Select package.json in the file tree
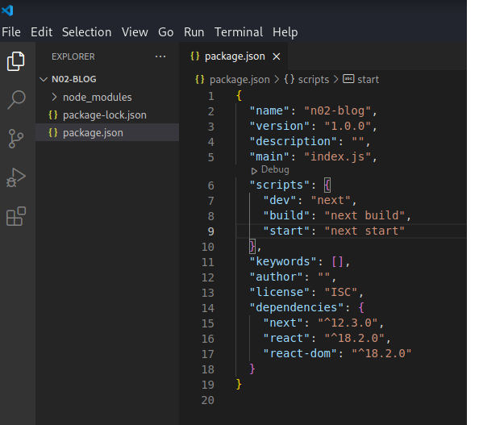 pos(93,132)
